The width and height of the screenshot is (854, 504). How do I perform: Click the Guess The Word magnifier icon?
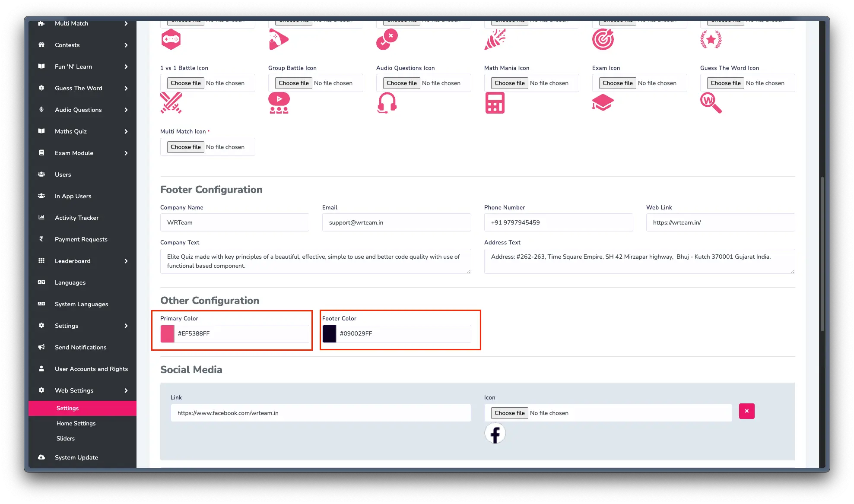point(711,103)
